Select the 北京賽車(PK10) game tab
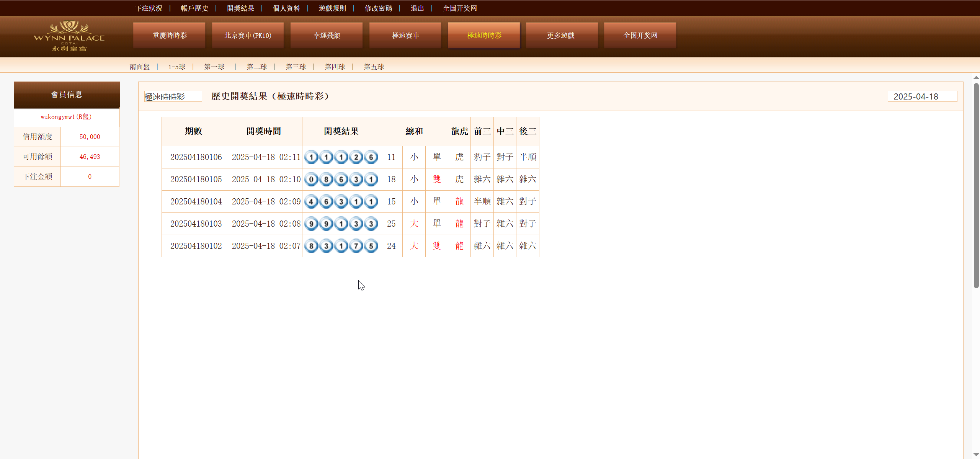Viewport: 980px width, 459px height. (248, 36)
